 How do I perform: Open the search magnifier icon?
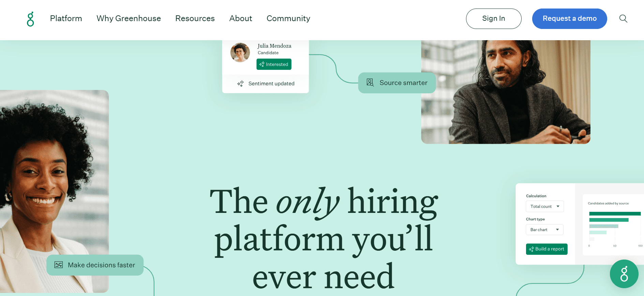tap(623, 18)
